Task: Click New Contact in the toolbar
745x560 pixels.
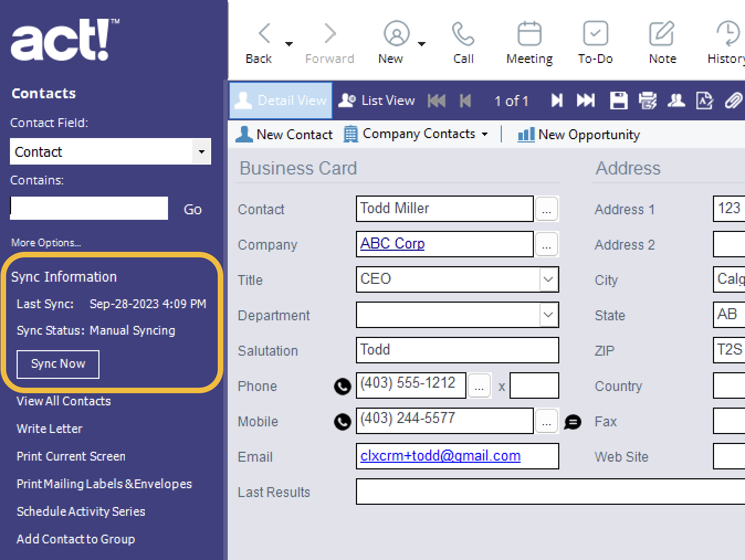Action: click(284, 134)
